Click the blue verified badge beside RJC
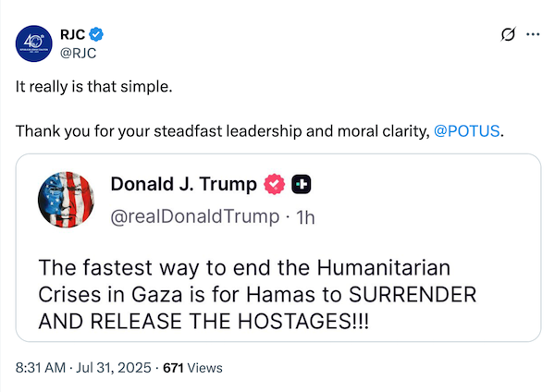555x392 pixels. [x=96, y=33]
